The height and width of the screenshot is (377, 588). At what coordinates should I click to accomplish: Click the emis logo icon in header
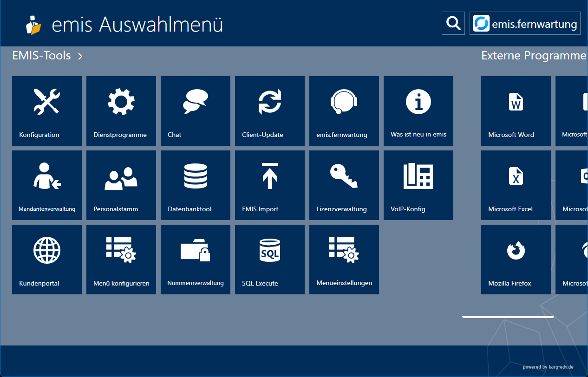[x=33, y=25]
